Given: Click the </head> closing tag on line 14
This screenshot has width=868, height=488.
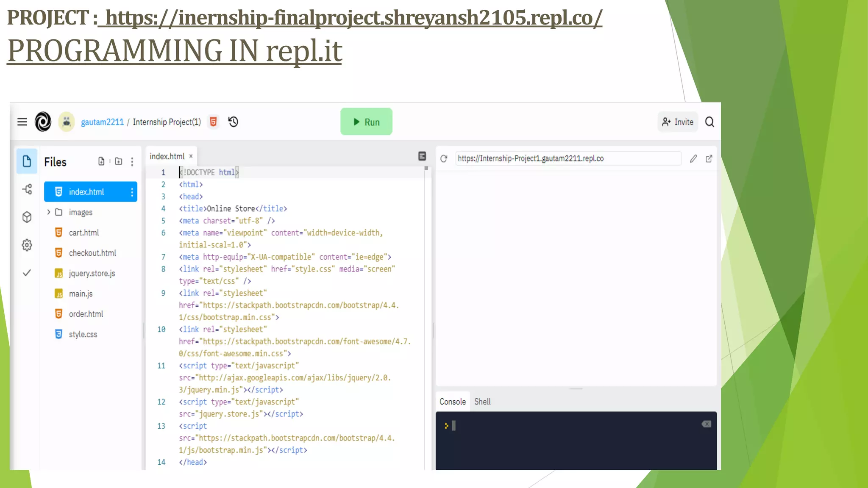Looking at the screenshot, I should pyautogui.click(x=193, y=462).
